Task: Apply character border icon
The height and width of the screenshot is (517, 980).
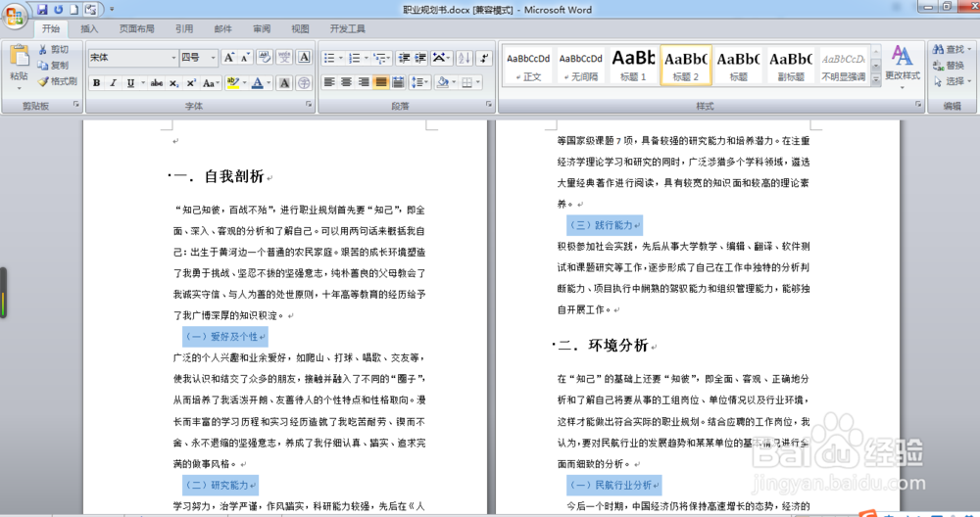Action: pos(305,58)
